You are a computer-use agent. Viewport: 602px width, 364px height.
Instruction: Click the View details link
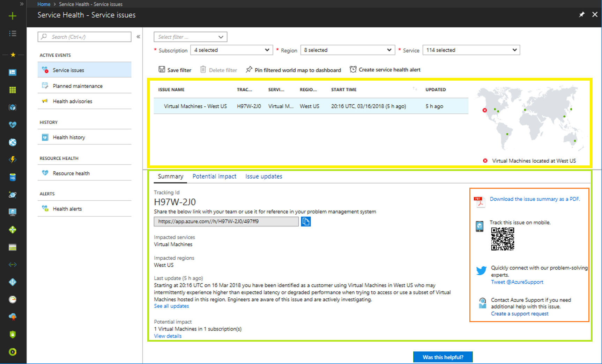pyautogui.click(x=168, y=336)
